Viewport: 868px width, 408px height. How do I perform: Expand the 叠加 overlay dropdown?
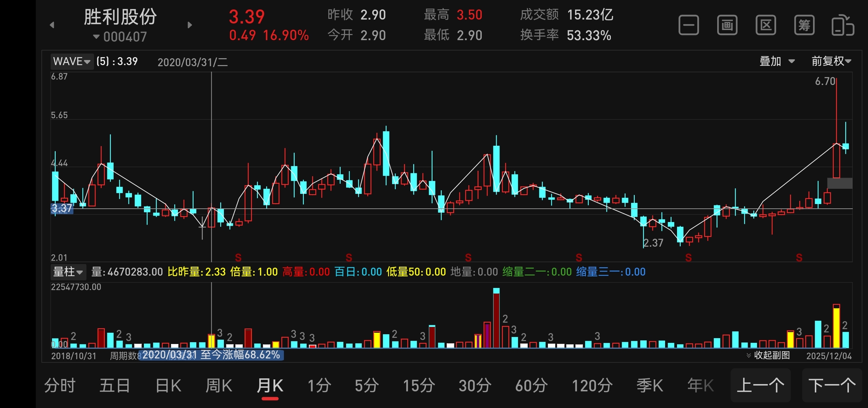777,61
